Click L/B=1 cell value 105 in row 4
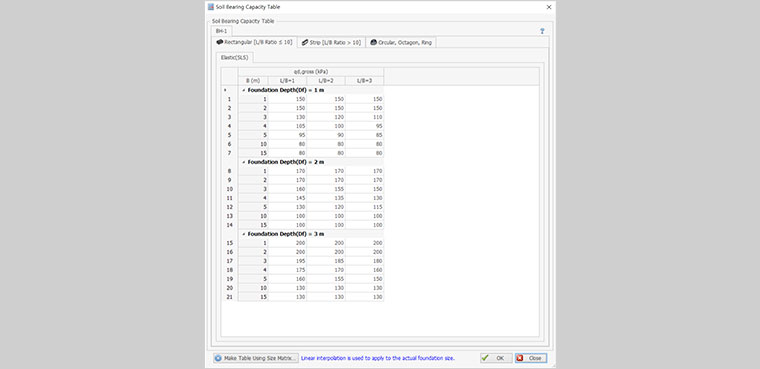The height and width of the screenshot is (369, 760). pos(287,126)
